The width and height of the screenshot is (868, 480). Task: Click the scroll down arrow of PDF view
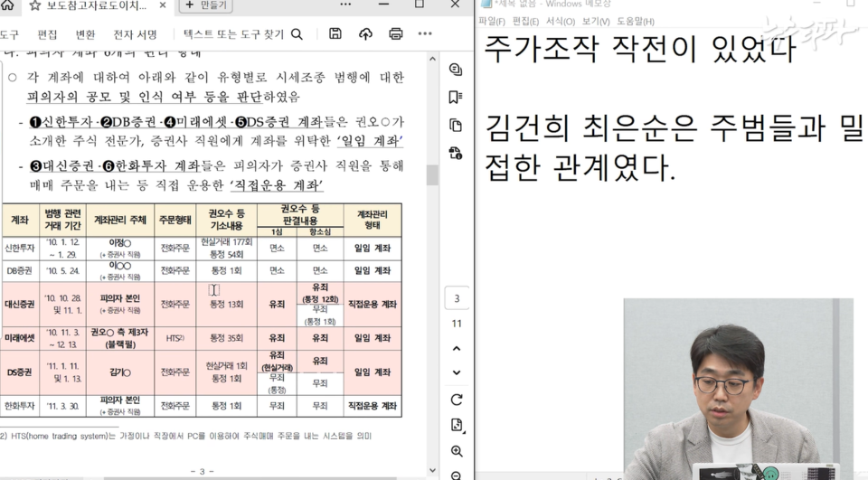click(x=432, y=471)
